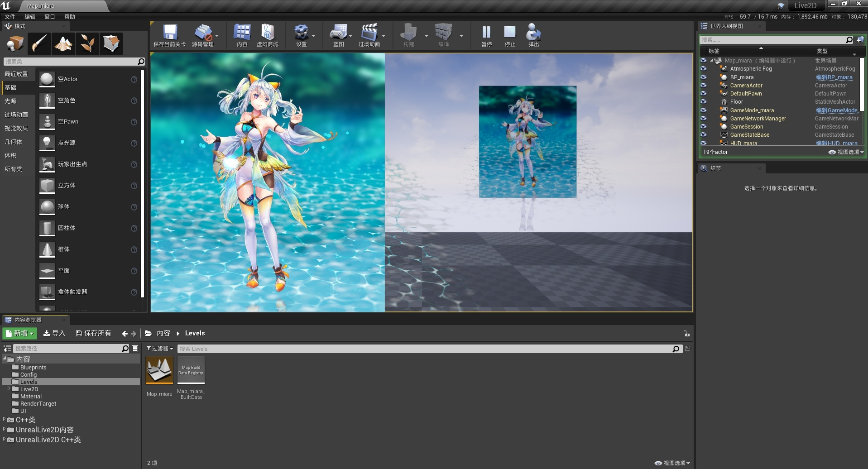Open the 编辑BP_miara blueprint link

(834, 77)
